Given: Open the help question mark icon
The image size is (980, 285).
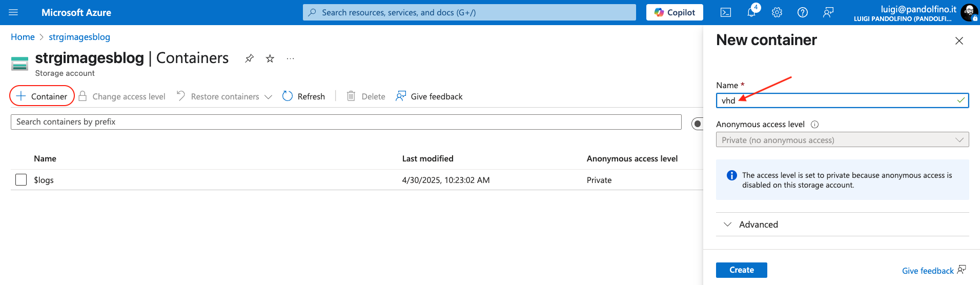Looking at the screenshot, I should [x=803, y=12].
